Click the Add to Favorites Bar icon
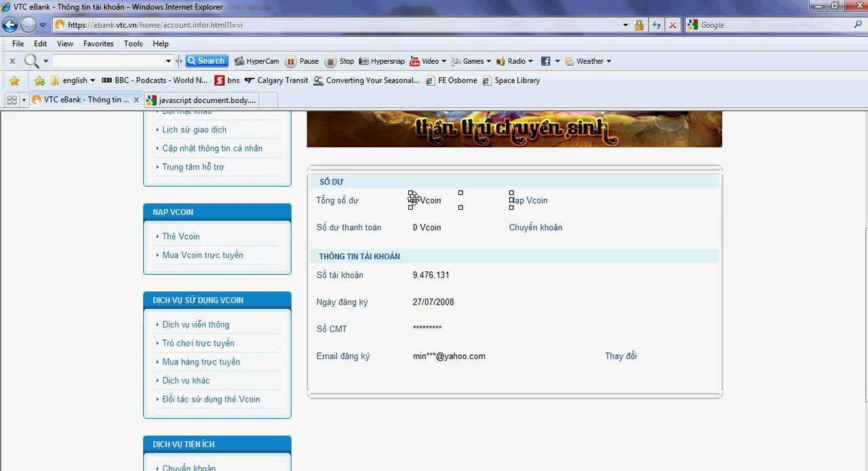The width and height of the screenshot is (868, 471). 39,80
